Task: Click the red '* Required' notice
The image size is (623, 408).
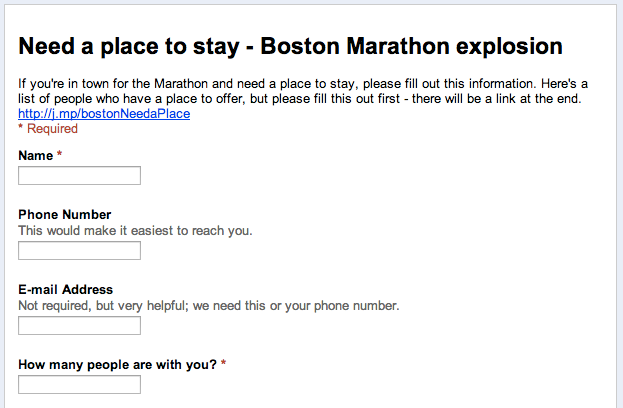Action: (x=48, y=129)
